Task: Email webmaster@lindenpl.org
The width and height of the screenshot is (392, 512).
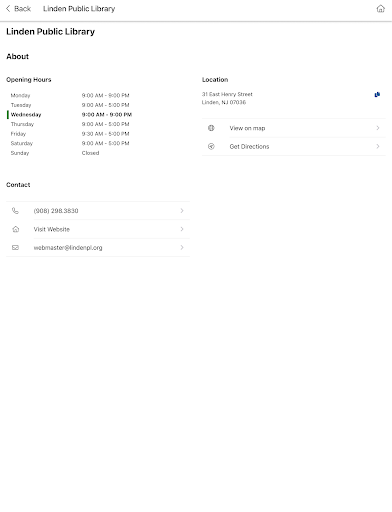Action: pyautogui.click(x=98, y=248)
